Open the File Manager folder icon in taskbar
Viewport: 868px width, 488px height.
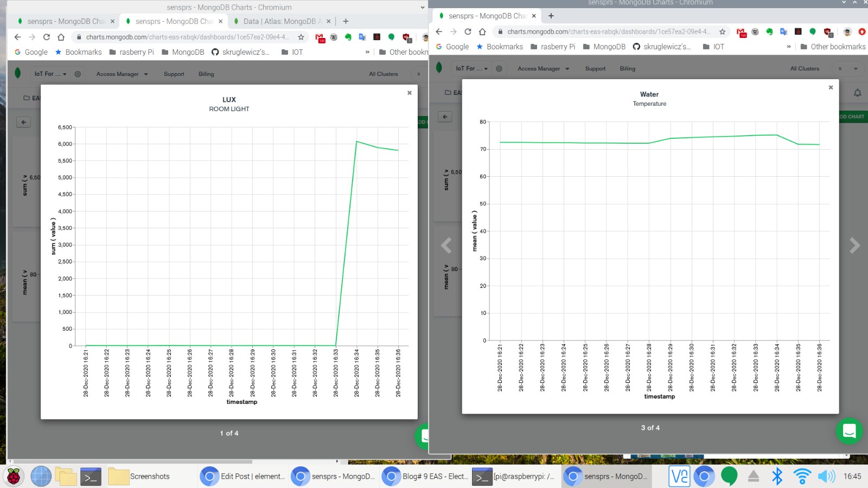coord(66,477)
